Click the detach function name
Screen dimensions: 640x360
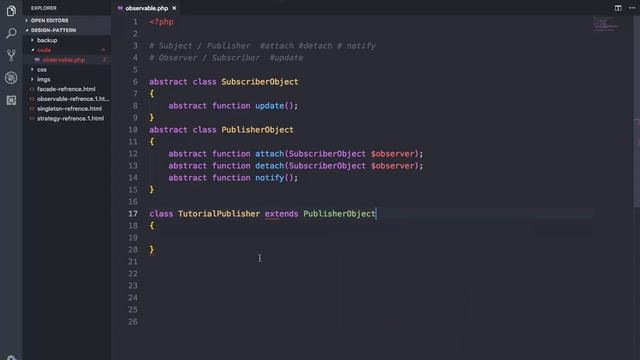269,166
